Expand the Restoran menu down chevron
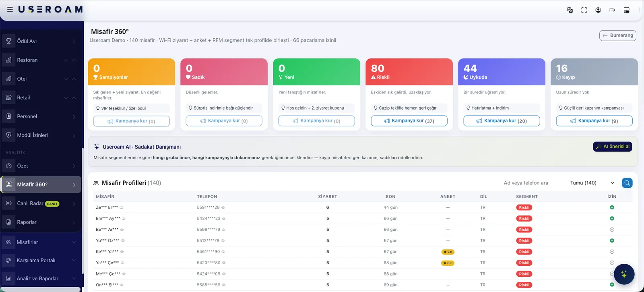 (66, 60)
